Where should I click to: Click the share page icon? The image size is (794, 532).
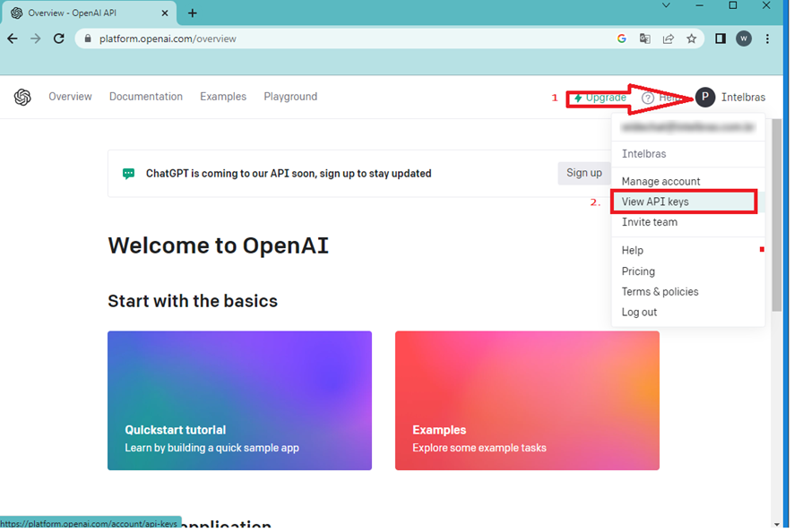click(669, 39)
